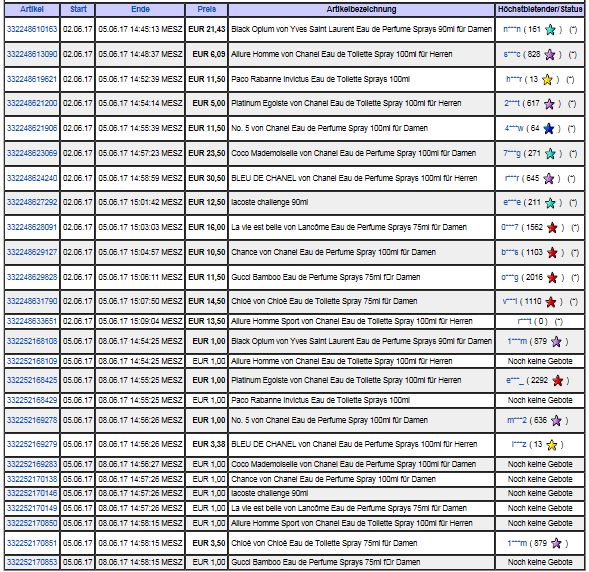Click the turquoise star beside bidder e***e (211)
The height and width of the screenshot is (572, 589).
(550, 203)
